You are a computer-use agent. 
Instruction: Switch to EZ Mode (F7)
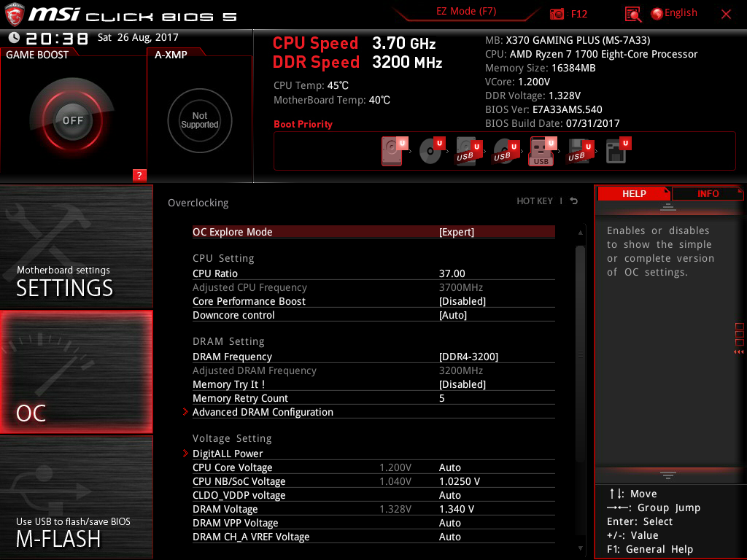click(x=466, y=12)
